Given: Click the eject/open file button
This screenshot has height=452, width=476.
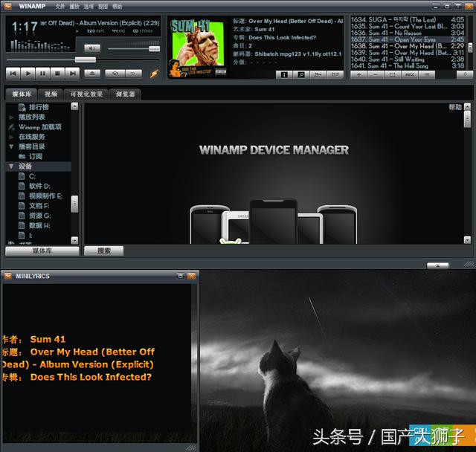Looking at the screenshot, I should point(92,74).
